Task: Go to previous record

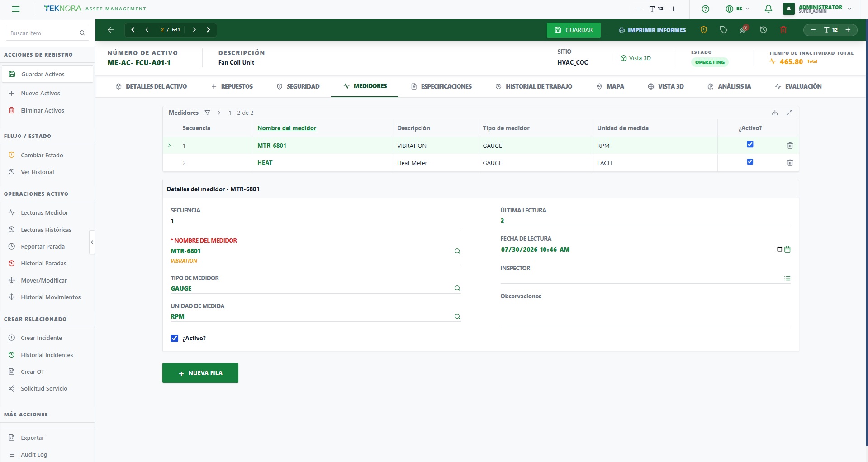Action: click(147, 30)
